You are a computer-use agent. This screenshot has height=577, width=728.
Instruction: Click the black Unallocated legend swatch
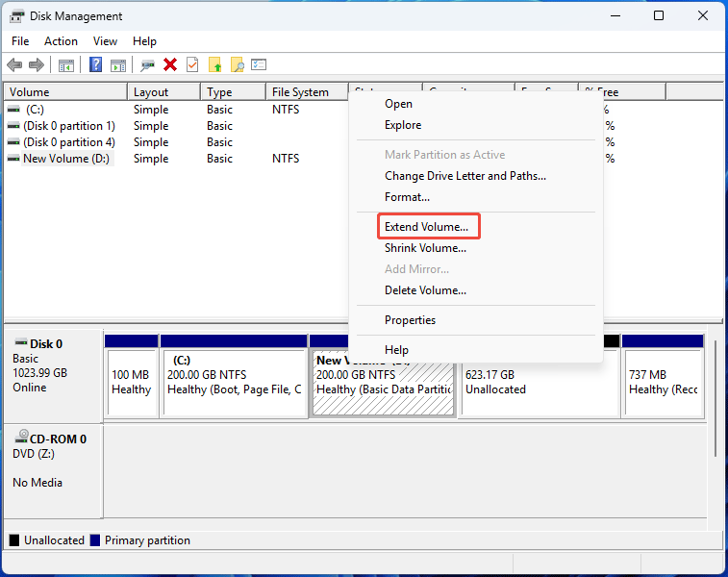click(x=14, y=540)
